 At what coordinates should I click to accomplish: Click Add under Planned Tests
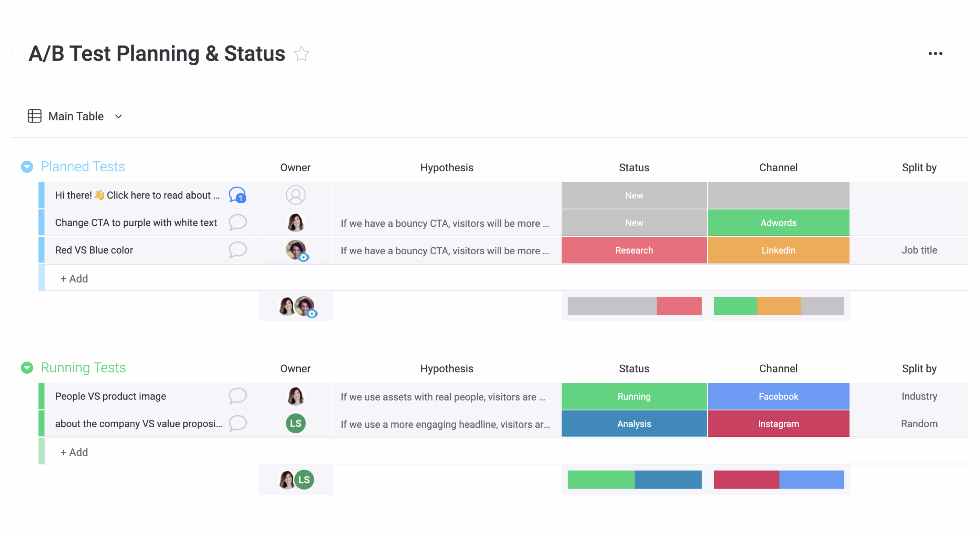click(x=74, y=278)
